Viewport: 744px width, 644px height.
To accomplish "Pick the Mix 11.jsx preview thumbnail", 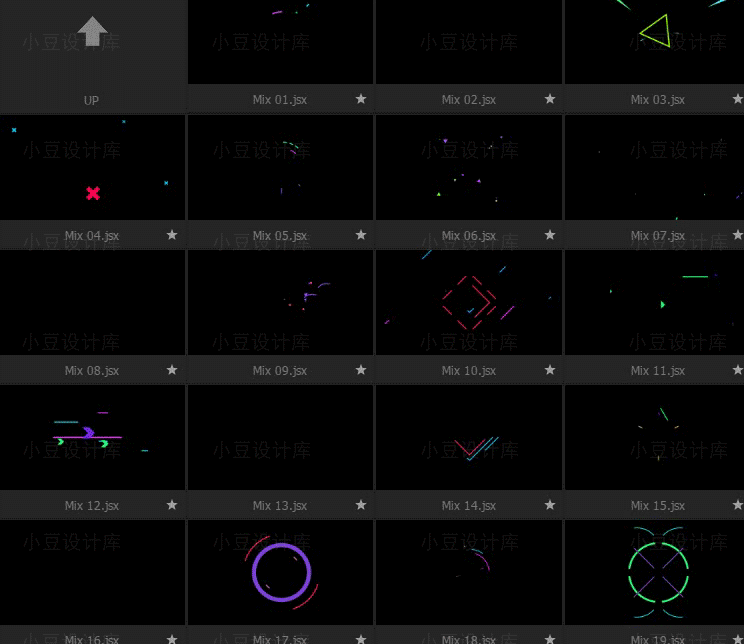I will (x=655, y=302).
